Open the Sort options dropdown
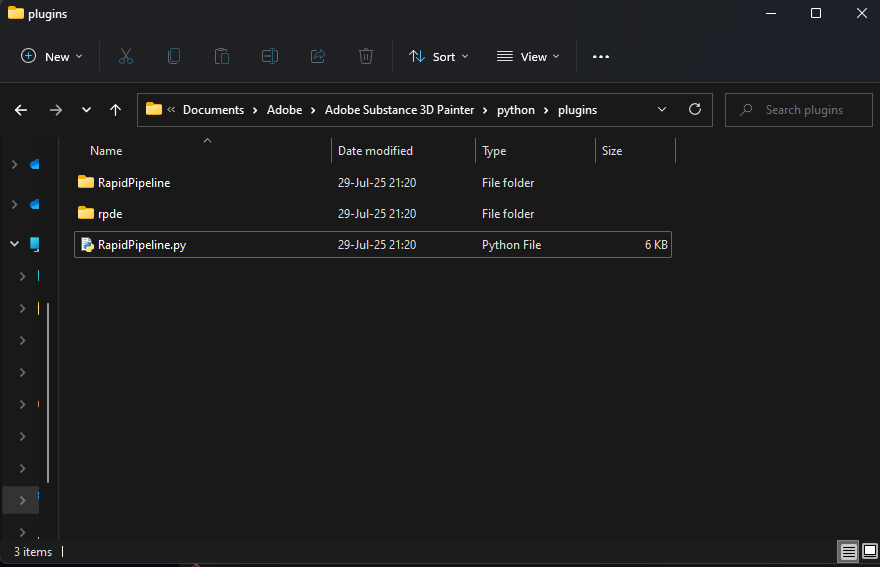Image resolution: width=880 pixels, height=567 pixels. [438, 57]
